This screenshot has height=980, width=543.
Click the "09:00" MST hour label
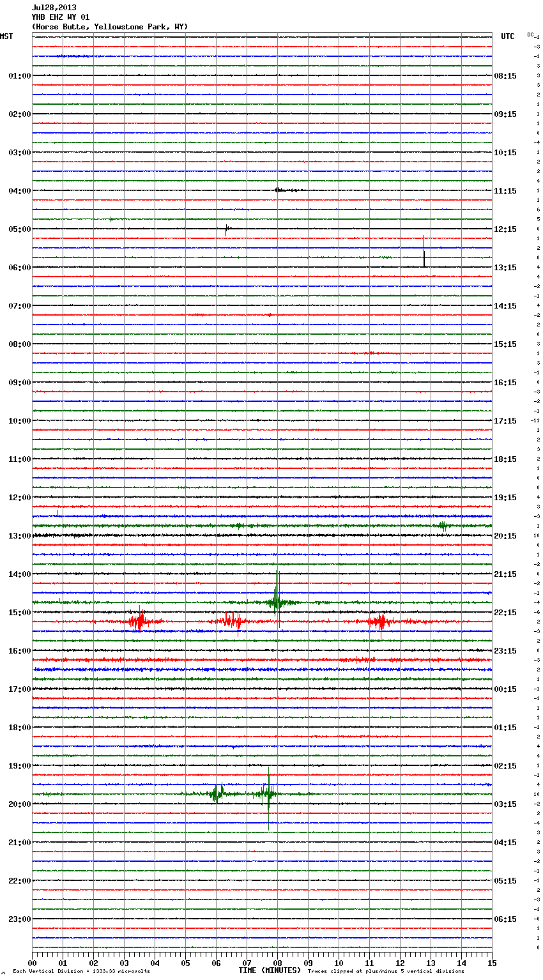(x=20, y=383)
